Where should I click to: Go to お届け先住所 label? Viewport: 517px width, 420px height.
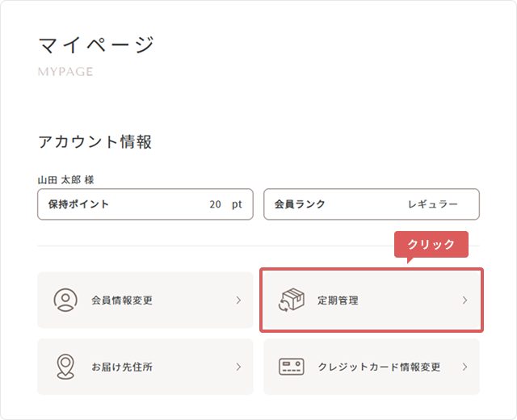(122, 367)
